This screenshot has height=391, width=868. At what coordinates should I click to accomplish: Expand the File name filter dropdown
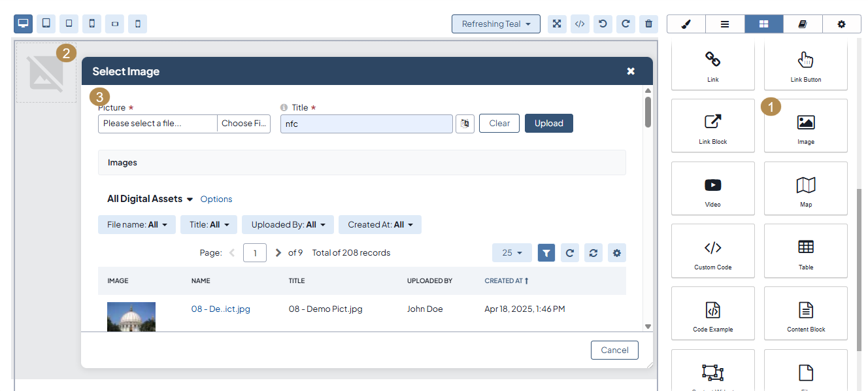coord(137,224)
